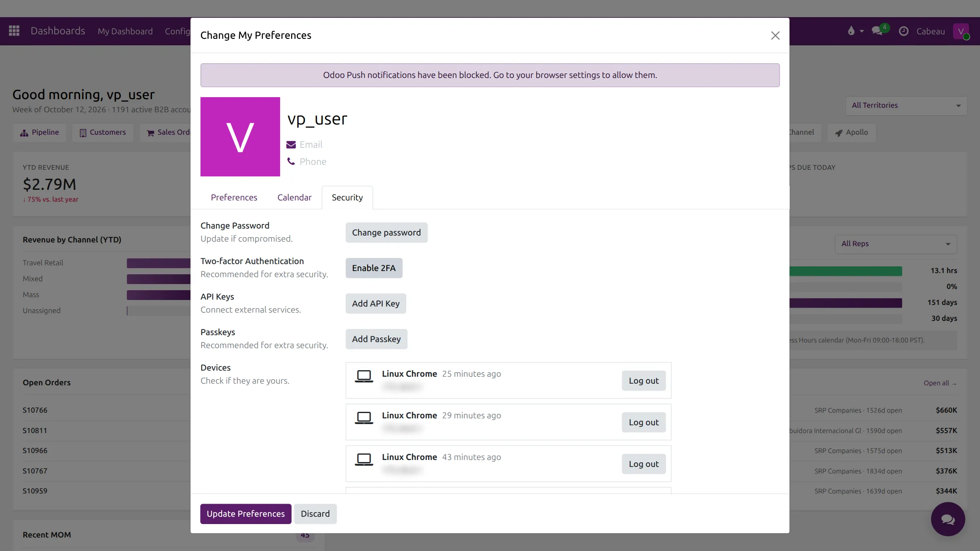
Task: Log out the device from 29 minutes ago
Action: click(x=644, y=422)
